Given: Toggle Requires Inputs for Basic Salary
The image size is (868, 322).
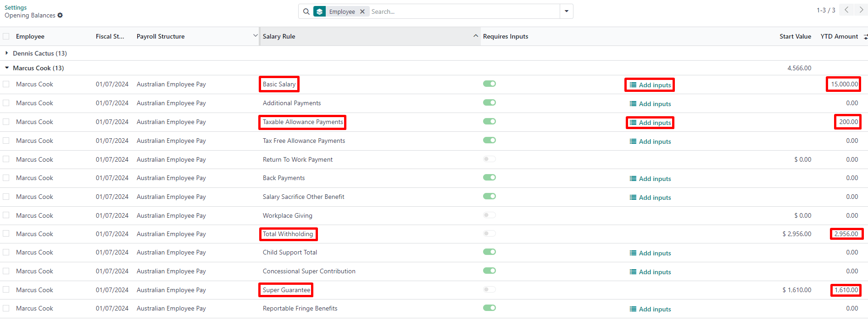Looking at the screenshot, I should tap(490, 84).
